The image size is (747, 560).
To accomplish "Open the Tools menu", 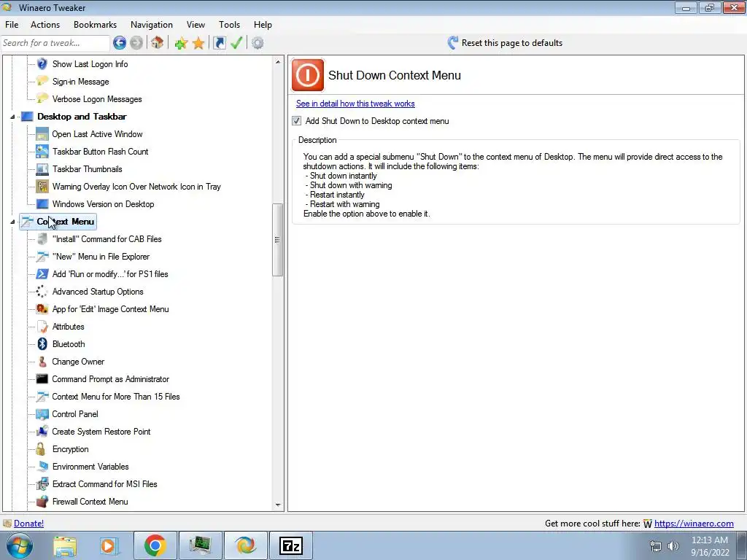I will pyautogui.click(x=229, y=25).
